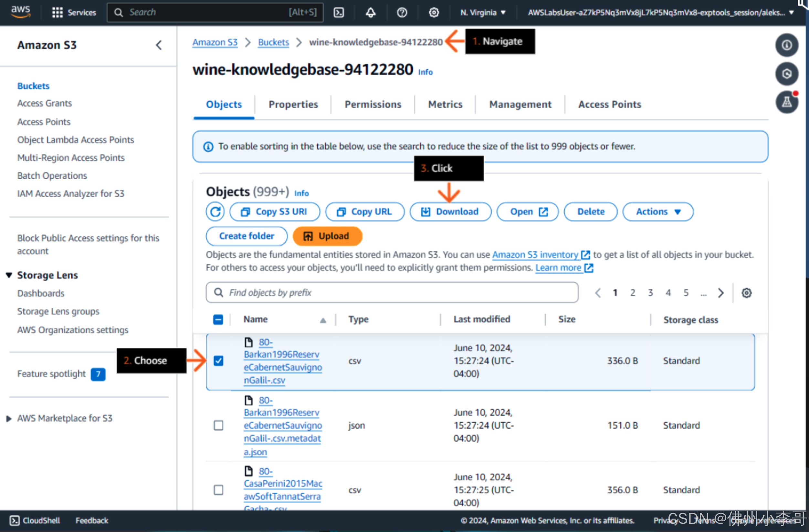Go to page 3 of objects
Image resolution: width=809 pixels, height=532 pixels.
pyautogui.click(x=650, y=292)
